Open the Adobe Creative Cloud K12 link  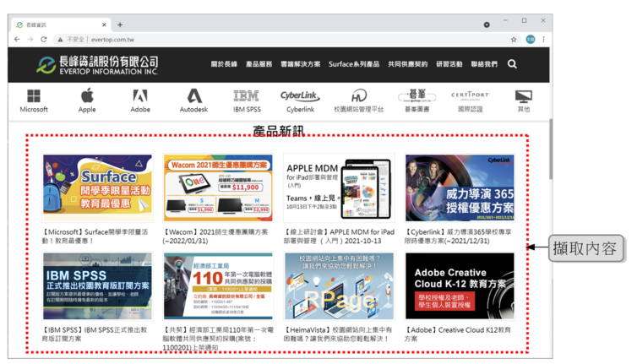(x=457, y=334)
